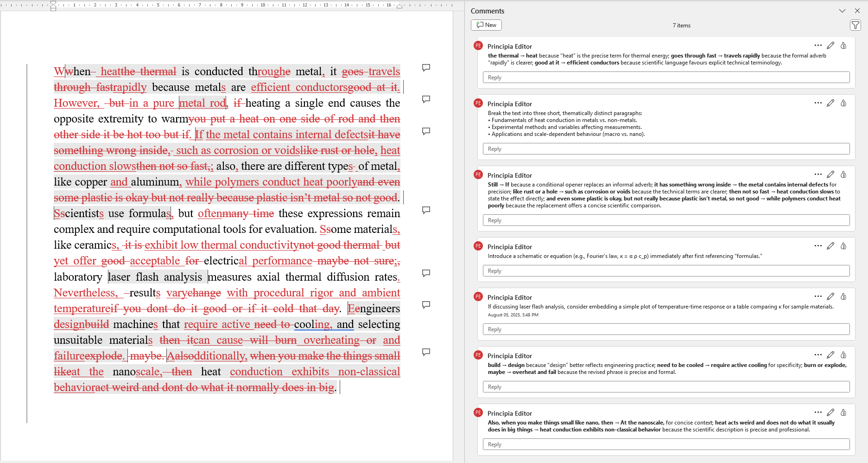Image resolution: width=868 pixels, height=463 pixels.
Task: Open the comments filter icon
Action: pos(855,25)
